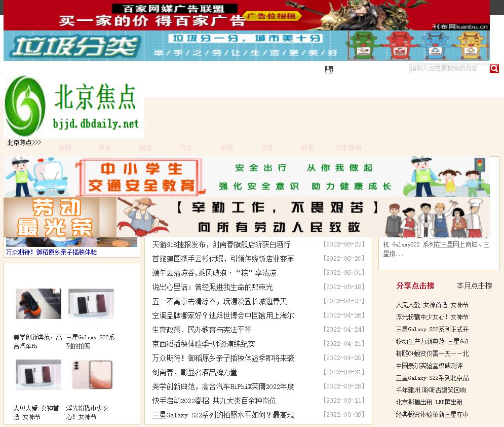This screenshot has height=427, width=504.
Task: Open ranking item 浮光粉黛中少女心!女神节
Action: (432, 317)
